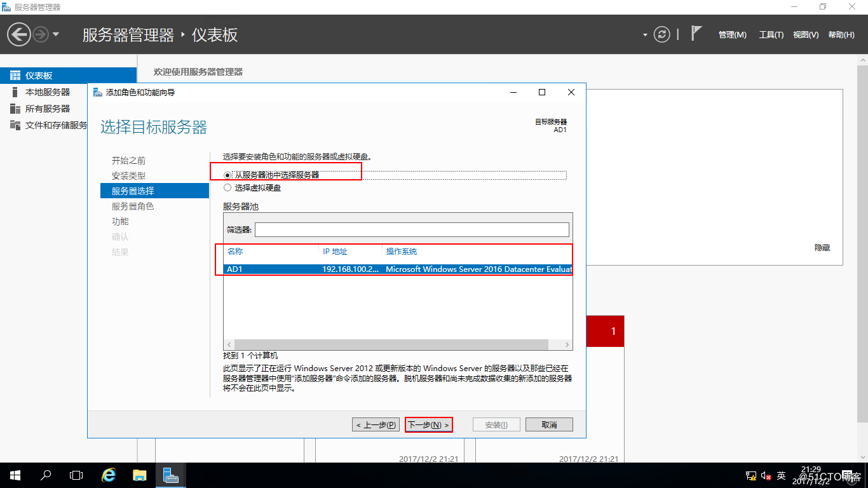The image size is (868, 488).
Task: Open the navigation history dropdown arrow
Action: (56, 34)
